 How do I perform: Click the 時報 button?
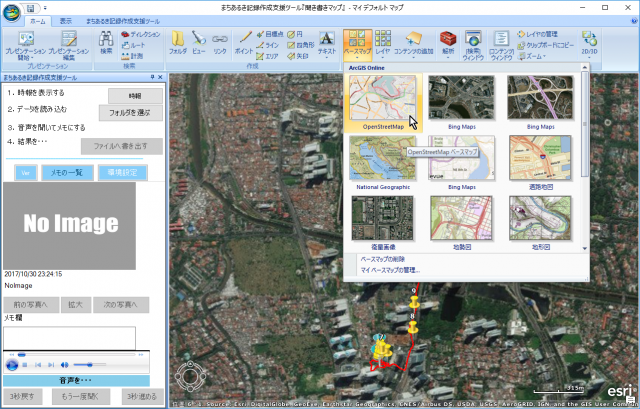(135, 96)
